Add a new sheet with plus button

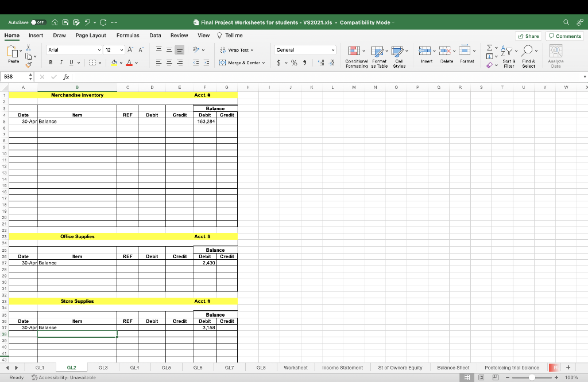point(568,368)
